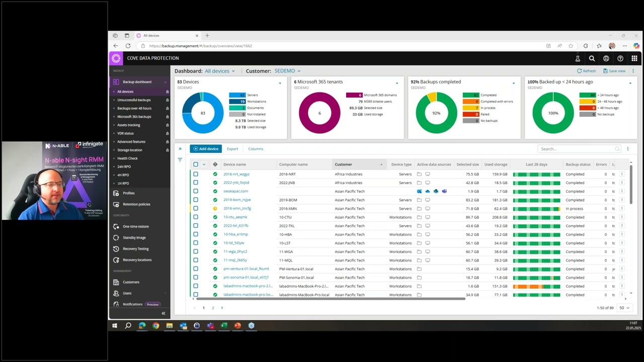Click the Cove Data Protection logo
644x362 pixels.
coord(116,58)
